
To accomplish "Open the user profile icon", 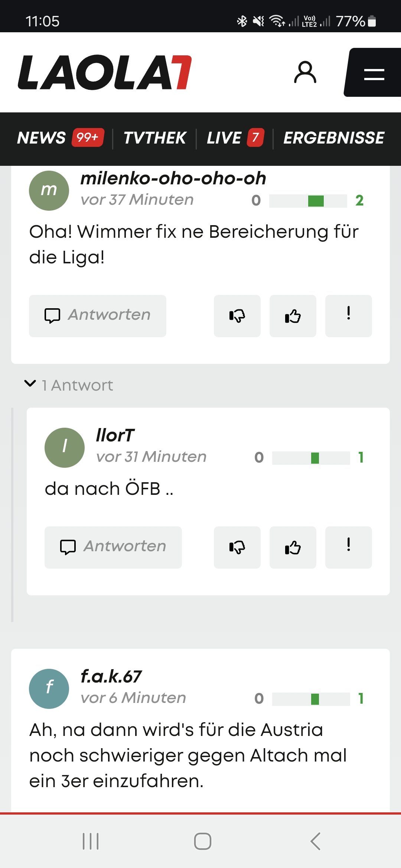I will pos(305,72).
